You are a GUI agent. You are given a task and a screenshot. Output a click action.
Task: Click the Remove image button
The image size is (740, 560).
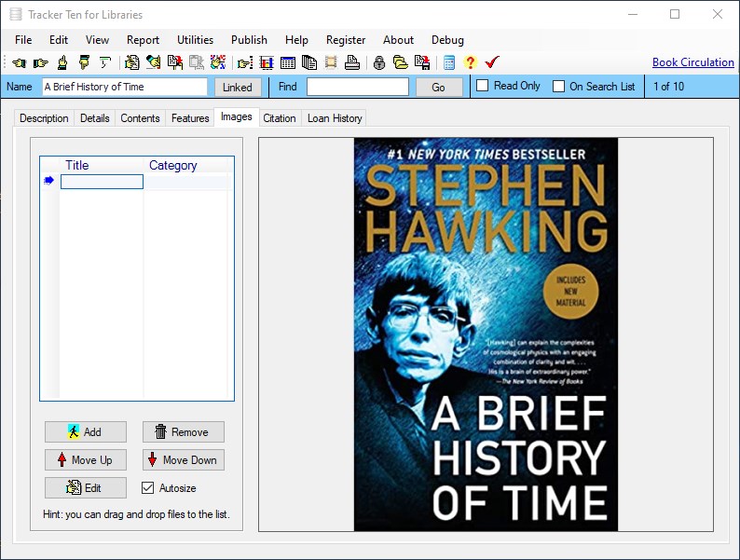point(183,431)
